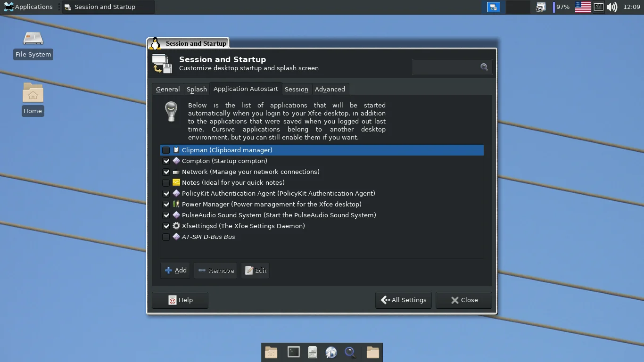Image resolution: width=644 pixels, height=362 pixels.
Task: Click the gear icon beside Xfsettingsd
Action: click(x=176, y=226)
